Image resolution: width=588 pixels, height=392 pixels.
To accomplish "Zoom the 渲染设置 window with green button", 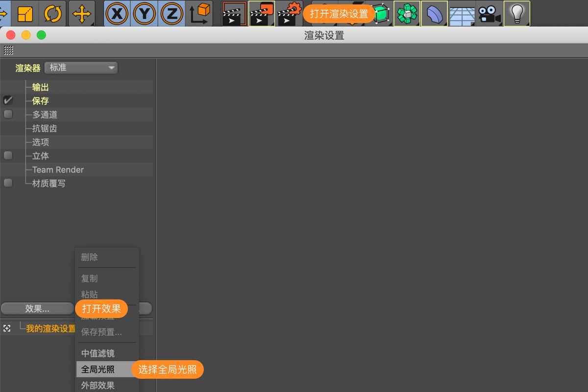I will click(41, 35).
